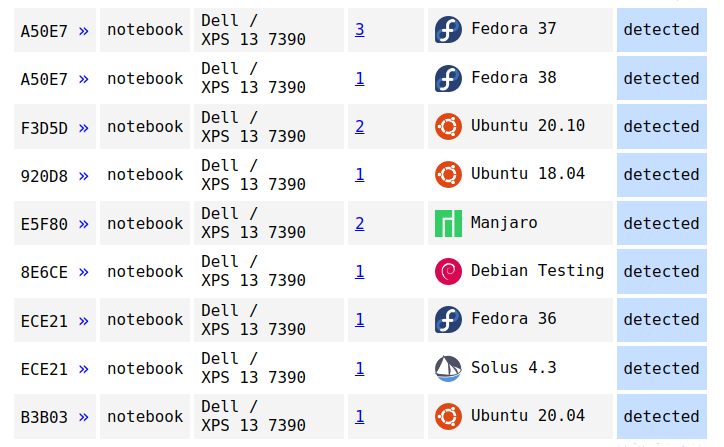Select the Solus sailboat logo icon
Viewport: 724px width, 447px height.
click(x=448, y=368)
